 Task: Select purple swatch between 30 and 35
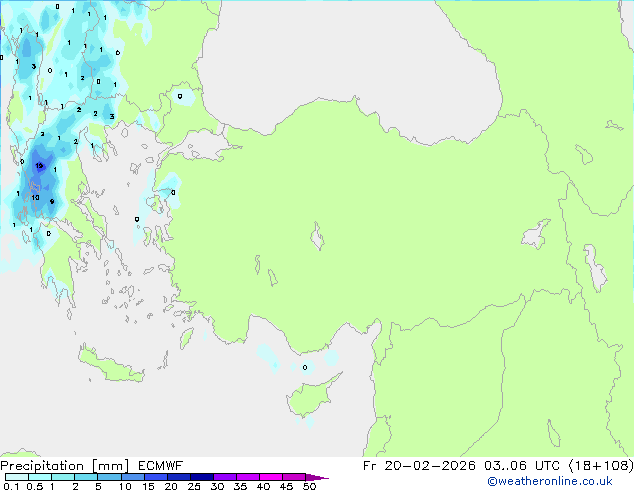(x=224, y=477)
